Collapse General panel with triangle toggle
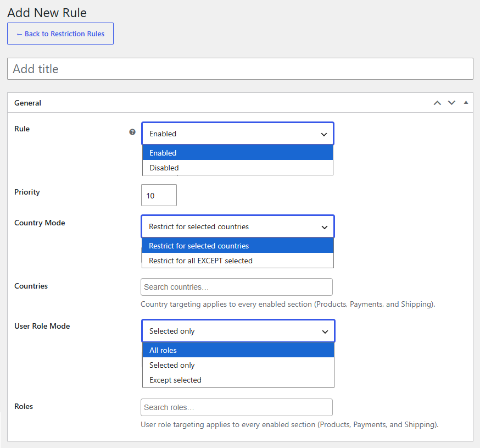This screenshot has height=448, width=480. tap(466, 103)
